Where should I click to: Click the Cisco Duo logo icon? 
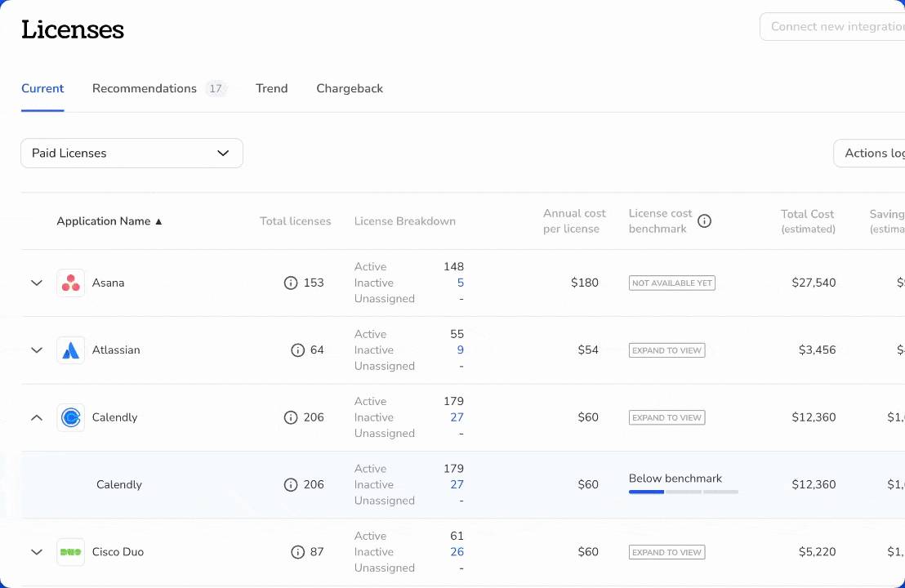point(70,552)
